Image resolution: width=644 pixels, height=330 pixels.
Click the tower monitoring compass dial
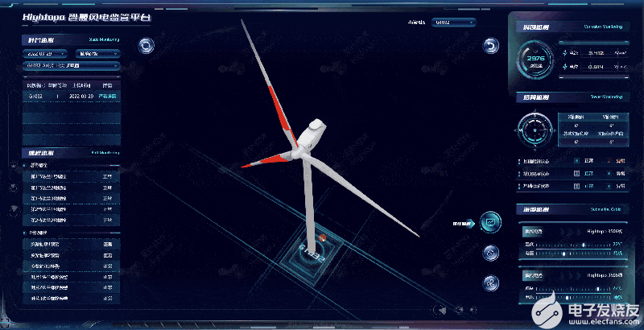(535, 130)
